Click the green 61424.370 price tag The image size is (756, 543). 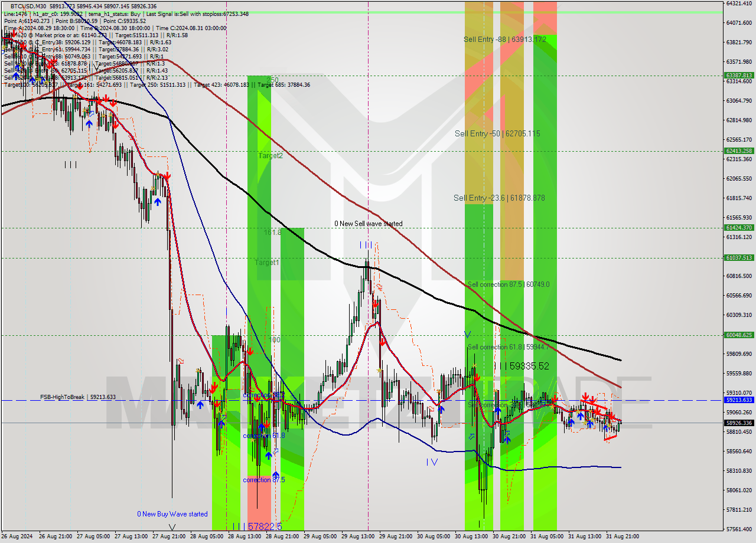pyautogui.click(x=738, y=227)
